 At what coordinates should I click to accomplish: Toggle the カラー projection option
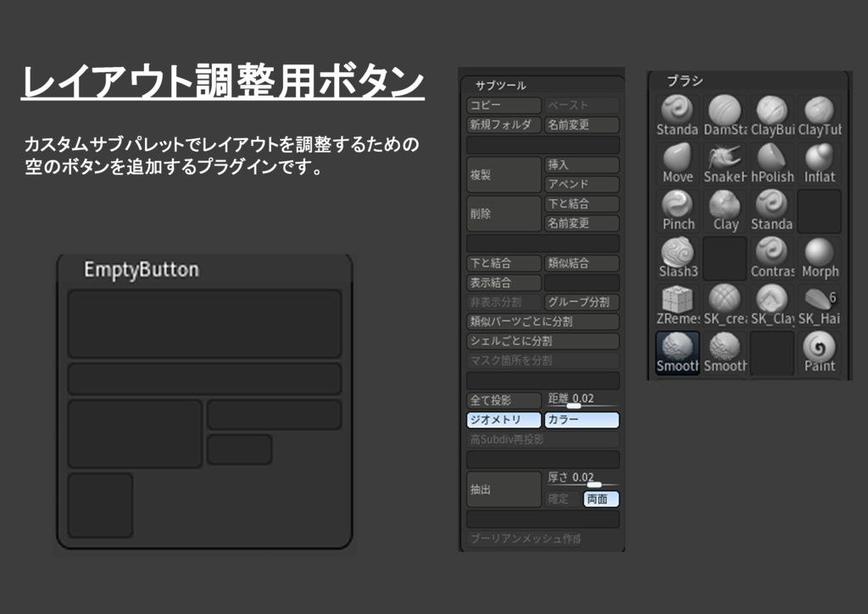581,420
